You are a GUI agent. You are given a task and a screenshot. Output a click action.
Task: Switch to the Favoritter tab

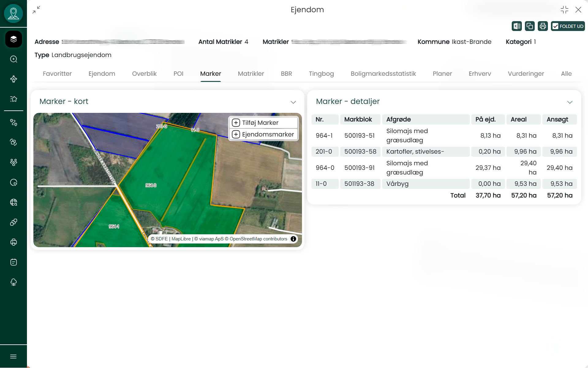click(57, 74)
